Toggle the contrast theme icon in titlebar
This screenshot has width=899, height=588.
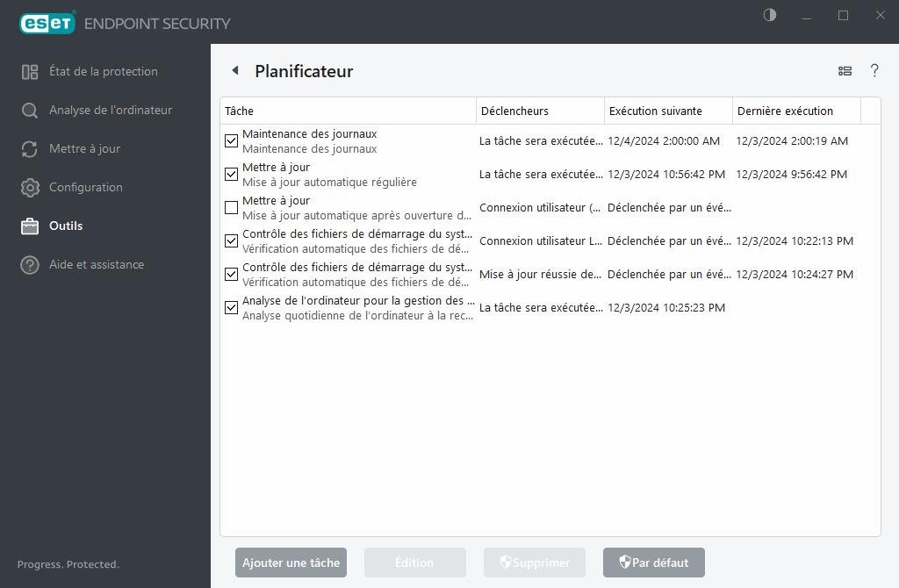(769, 15)
